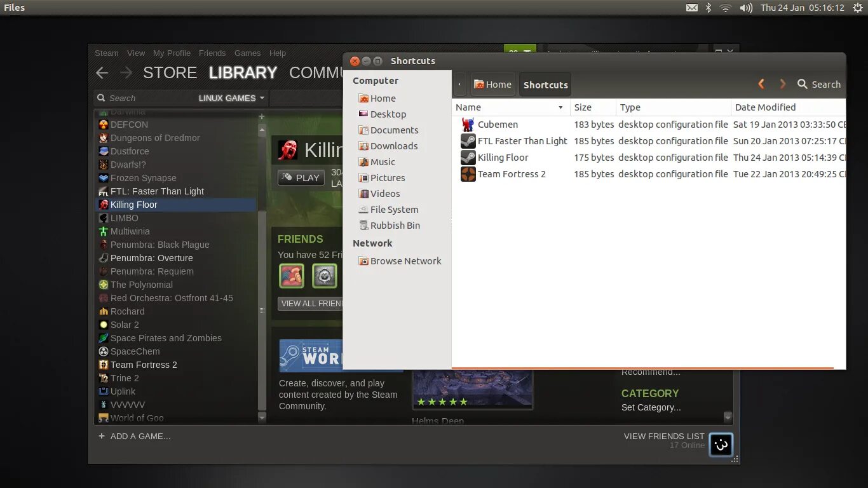Open the Games menu in Steam

coord(248,53)
